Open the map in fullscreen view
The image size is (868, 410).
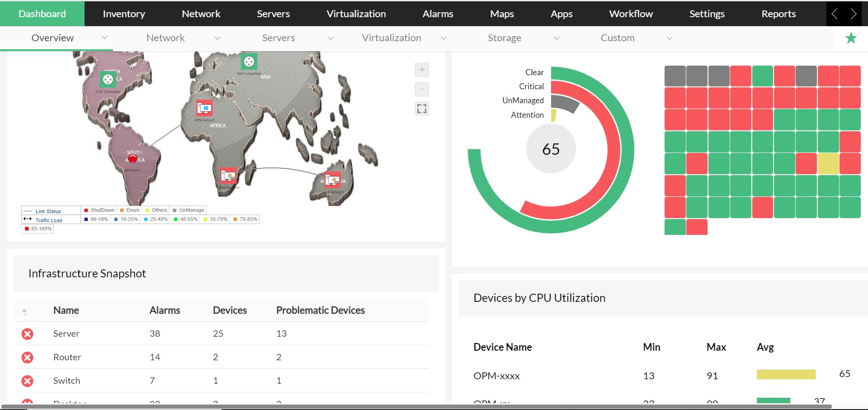[x=421, y=109]
